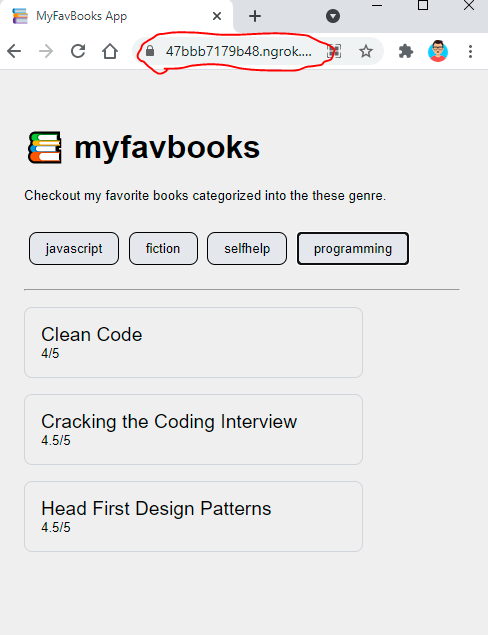Select the javascript genre button
Screen dimensions: 488x635
point(74,249)
